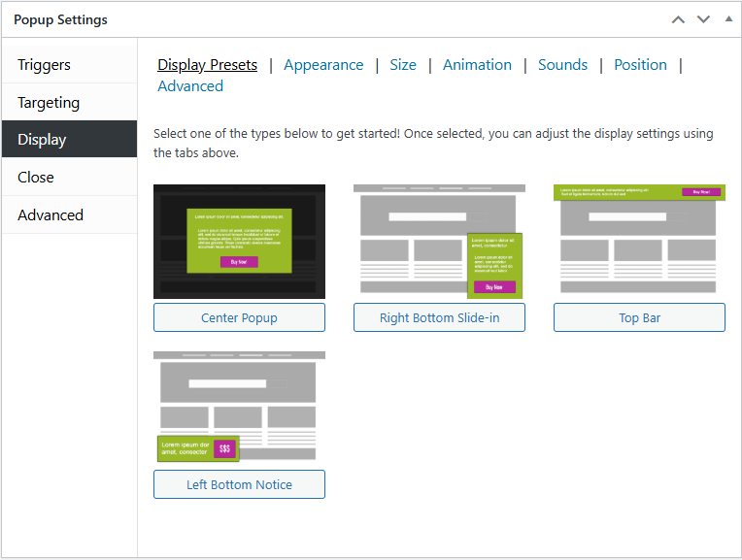The height and width of the screenshot is (560, 742).
Task: Open the Advanced sidebar section
Action: [51, 215]
